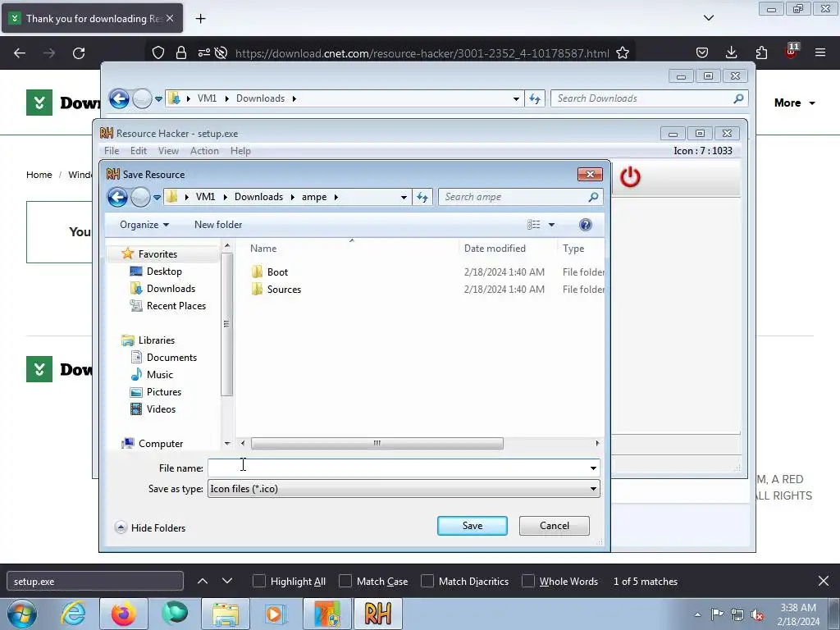Click the New folder button
840x630 pixels.
click(x=218, y=225)
